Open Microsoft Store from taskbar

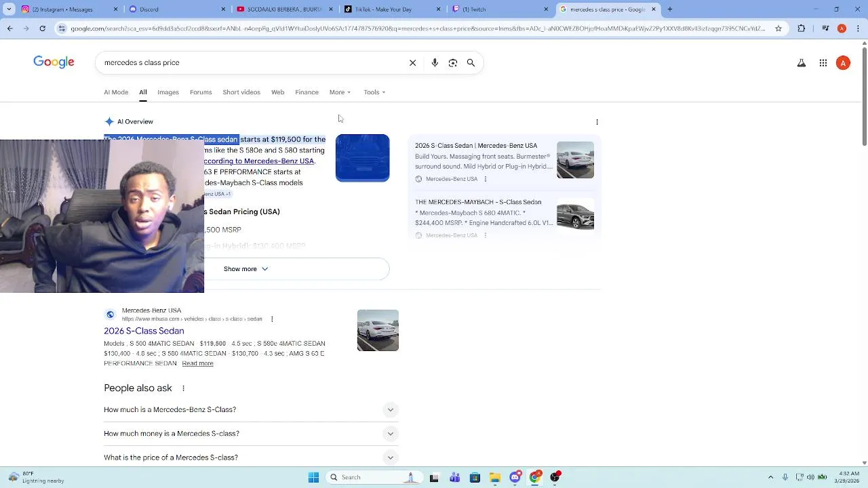click(x=475, y=477)
